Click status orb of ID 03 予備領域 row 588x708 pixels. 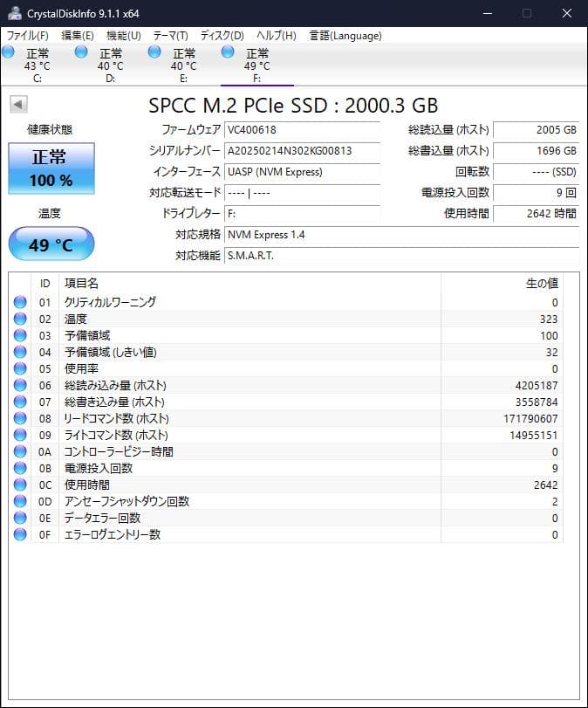pos(20,335)
